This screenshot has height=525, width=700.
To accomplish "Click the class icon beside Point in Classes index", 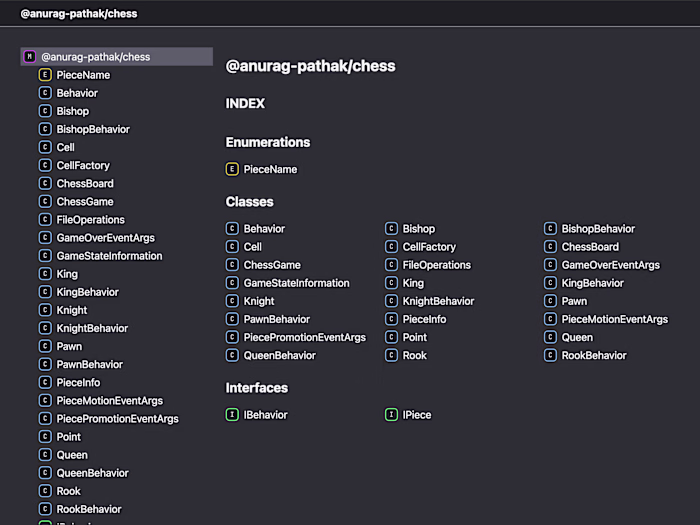I will click(391, 337).
